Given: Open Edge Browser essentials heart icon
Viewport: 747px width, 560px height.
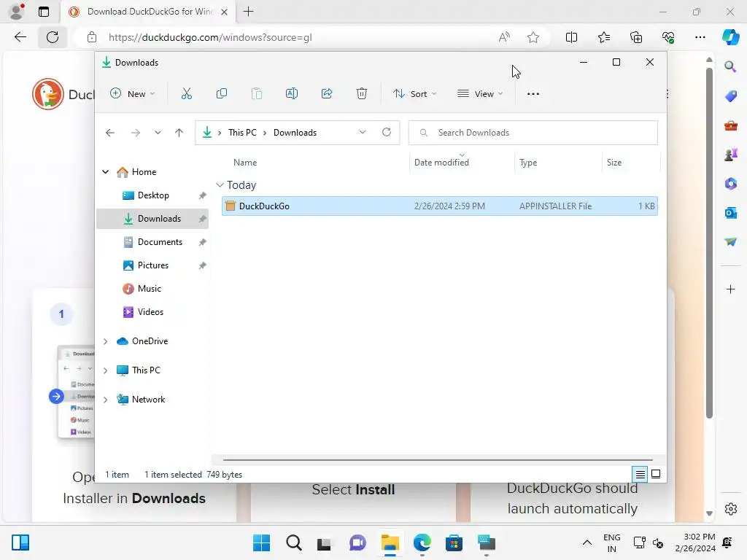Looking at the screenshot, I should pos(668,37).
